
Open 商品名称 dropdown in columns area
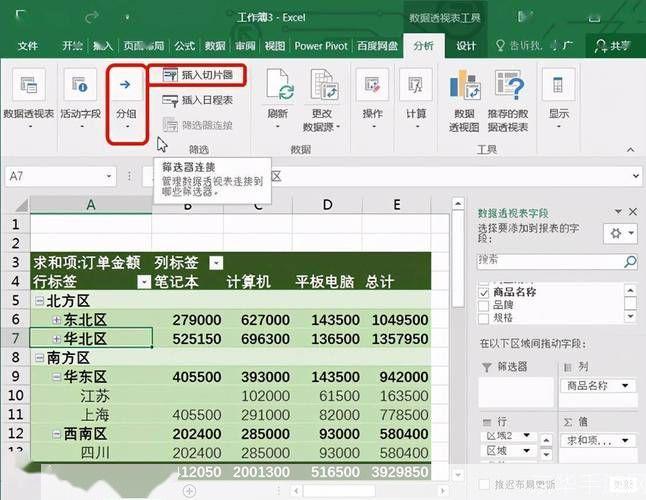625,386
